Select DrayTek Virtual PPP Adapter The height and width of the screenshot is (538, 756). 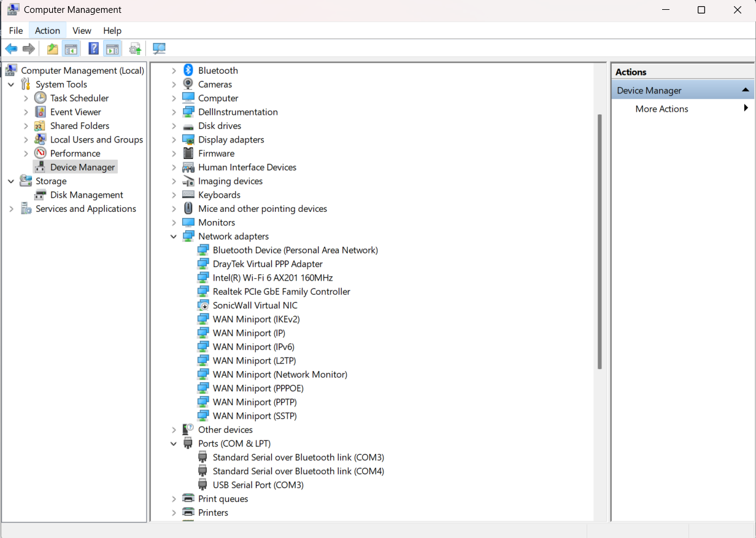pos(268,264)
